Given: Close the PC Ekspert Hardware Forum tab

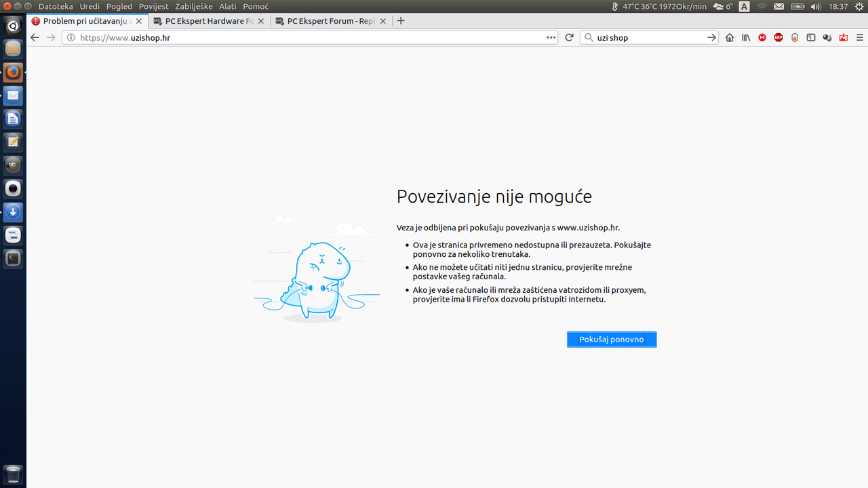Looking at the screenshot, I should click(x=261, y=21).
